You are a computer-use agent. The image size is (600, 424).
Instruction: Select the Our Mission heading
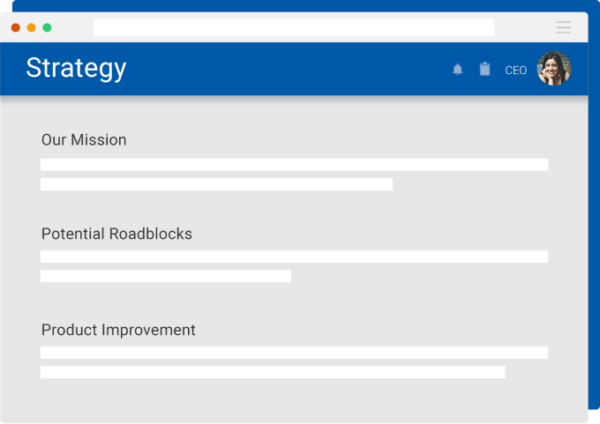pos(84,140)
